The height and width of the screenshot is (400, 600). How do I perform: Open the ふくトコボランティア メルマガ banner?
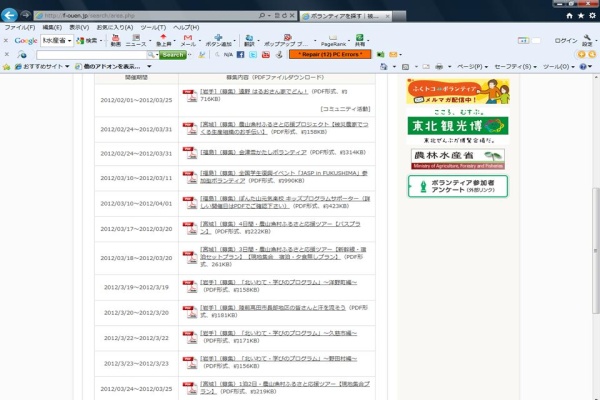pos(458,91)
